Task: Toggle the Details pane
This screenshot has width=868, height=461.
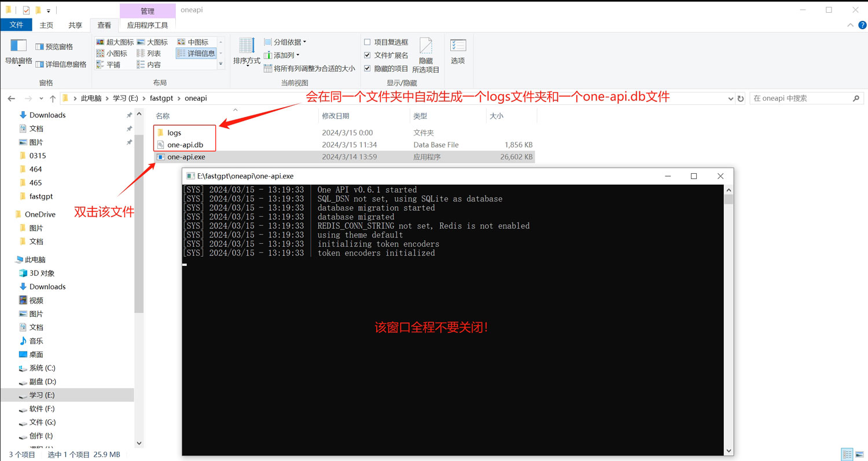Action: point(61,64)
